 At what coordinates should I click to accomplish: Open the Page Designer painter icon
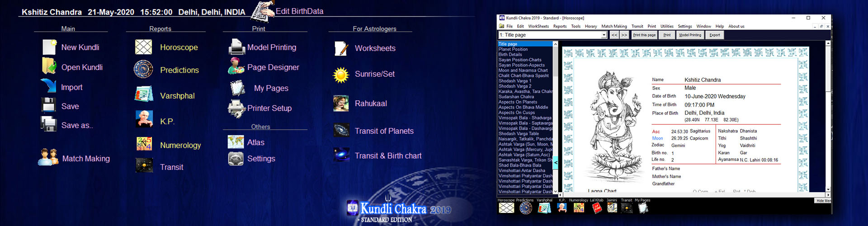click(x=236, y=66)
